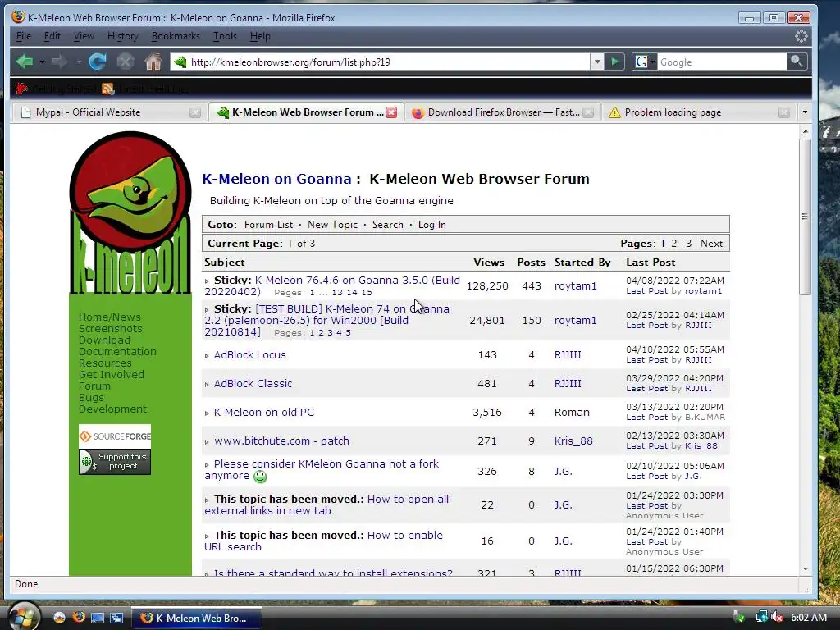Click the vertical scrollbar thumb
The height and width of the screenshot is (630, 840).
(x=805, y=217)
